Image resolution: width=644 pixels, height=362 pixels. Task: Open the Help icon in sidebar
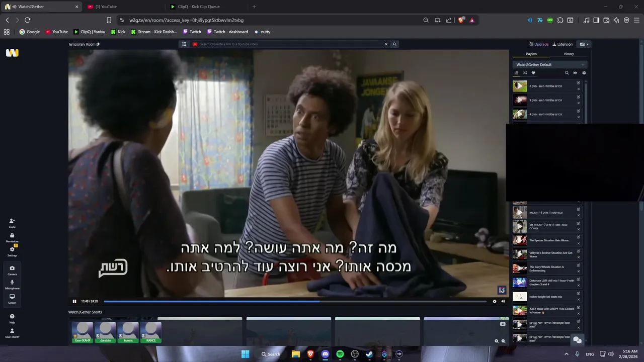pos(12,316)
